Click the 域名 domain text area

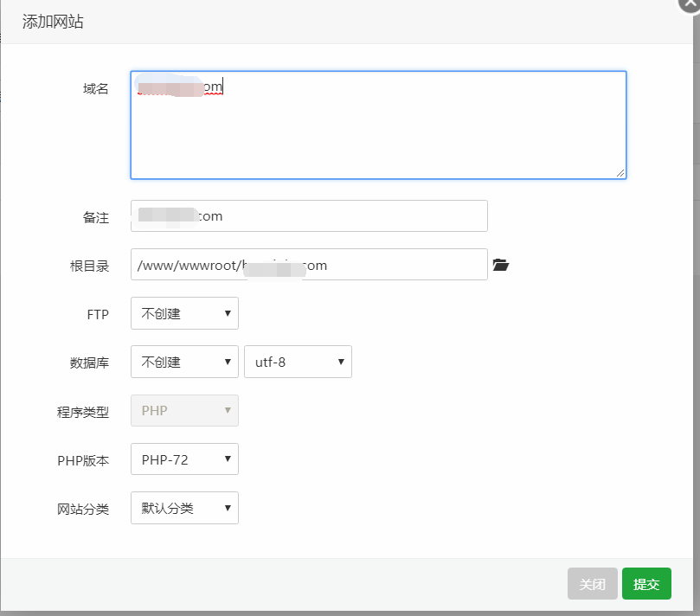point(378,125)
